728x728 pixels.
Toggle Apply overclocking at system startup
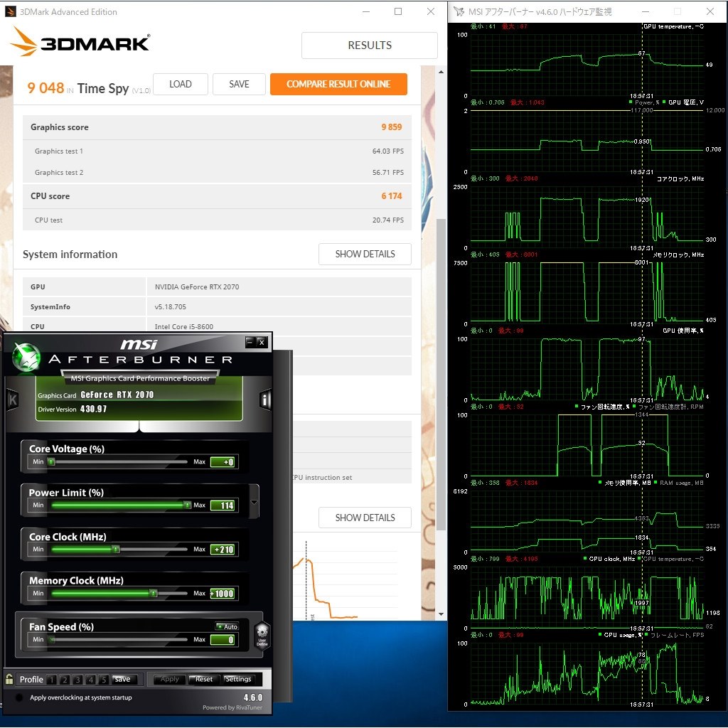(19, 697)
